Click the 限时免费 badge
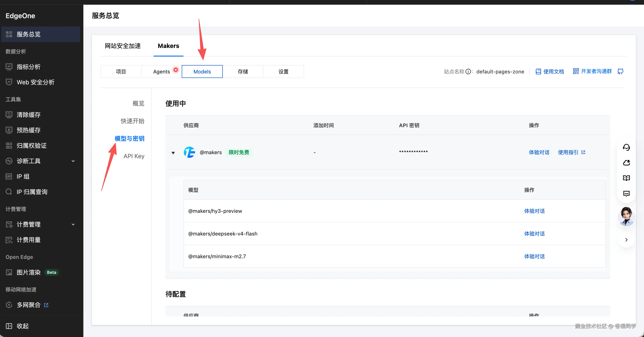This screenshot has width=644, height=337. 239,152
